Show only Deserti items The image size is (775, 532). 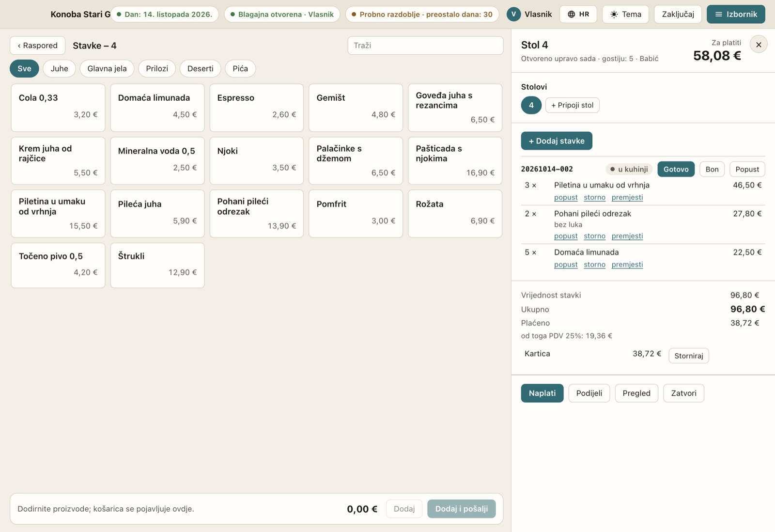201,68
